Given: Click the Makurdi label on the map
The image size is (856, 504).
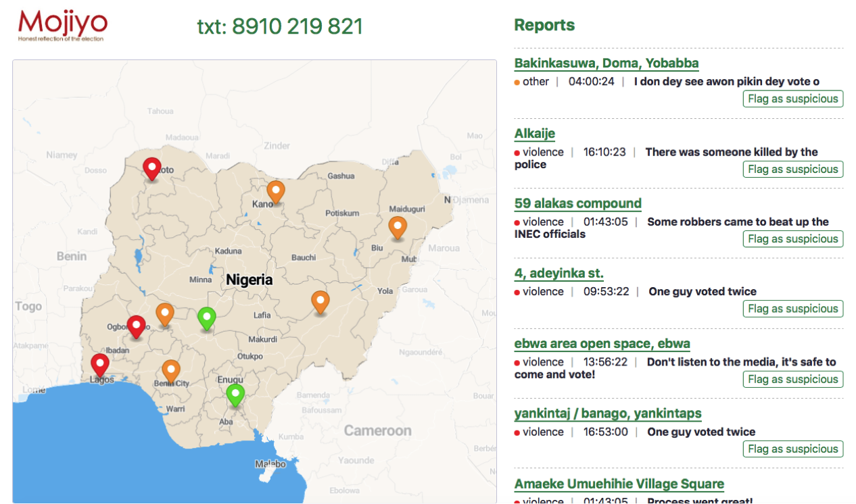Looking at the screenshot, I should [x=263, y=339].
